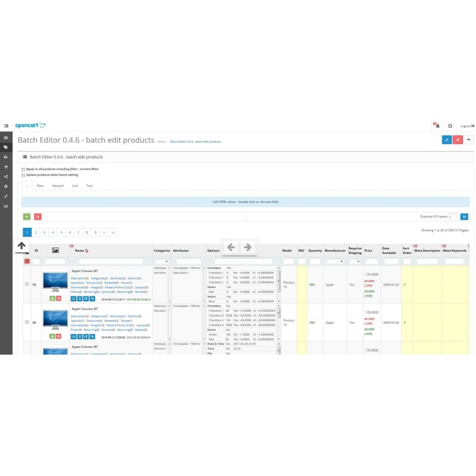The image size is (476, 476).
Task: Open the dashboard icon in sidebar
Action: coord(6,137)
